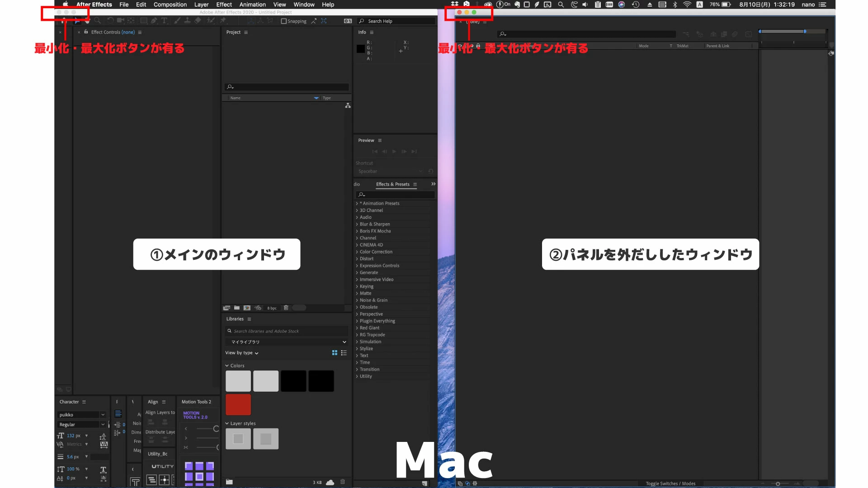Click the 8 bpc color depth toggle
The height and width of the screenshot is (488, 868).
point(272,308)
